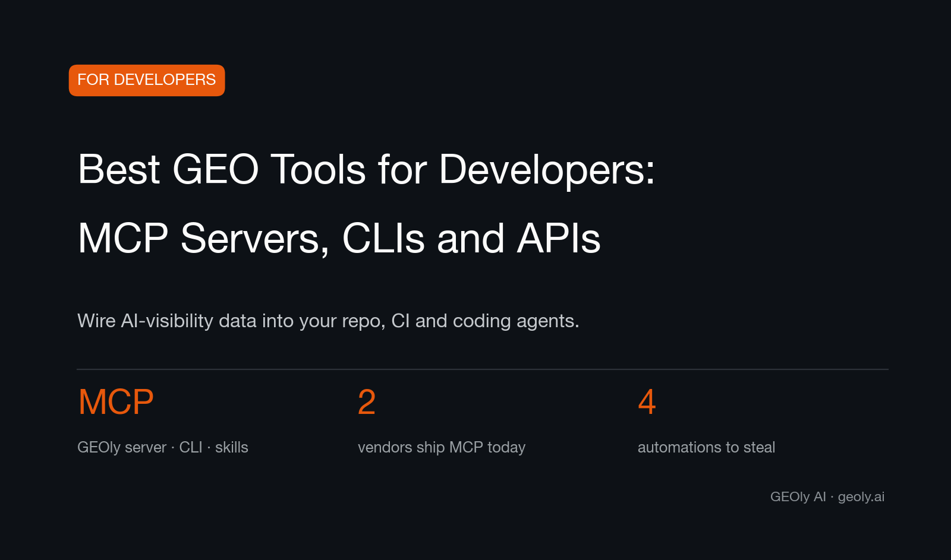Click the orange number '4' stat

[647, 402]
